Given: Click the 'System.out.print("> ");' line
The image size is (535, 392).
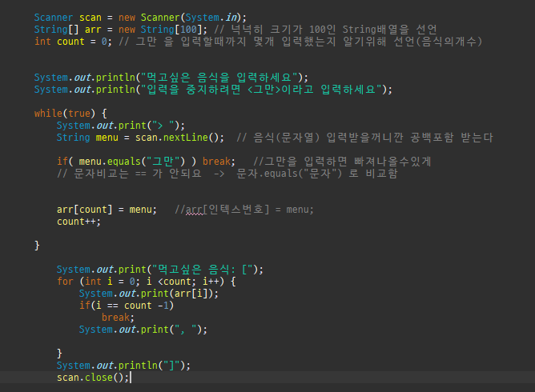Looking at the screenshot, I should [x=121, y=126].
